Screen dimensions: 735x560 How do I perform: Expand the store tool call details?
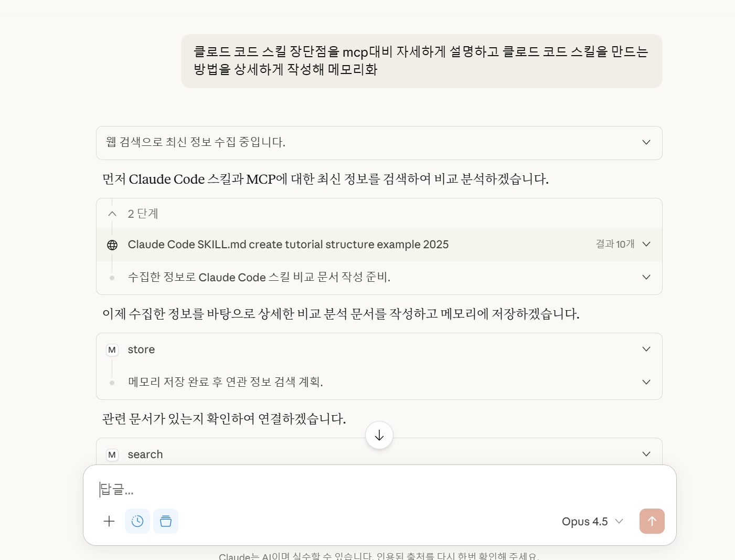coord(646,349)
